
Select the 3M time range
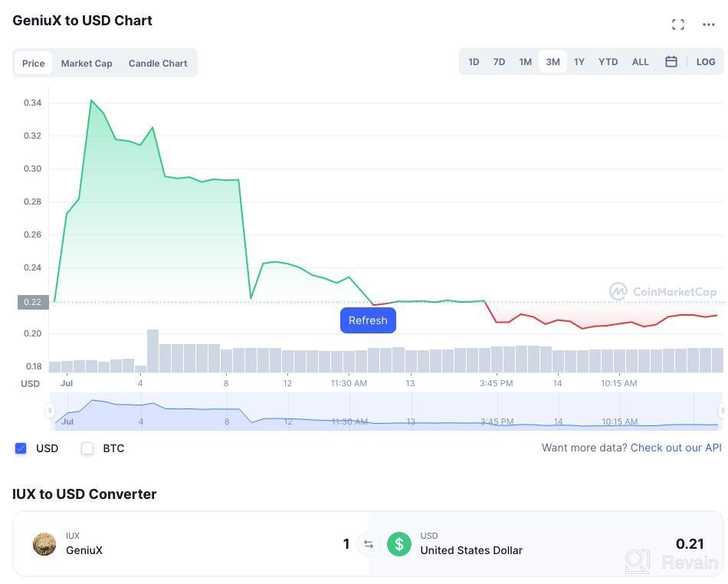pos(553,62)
